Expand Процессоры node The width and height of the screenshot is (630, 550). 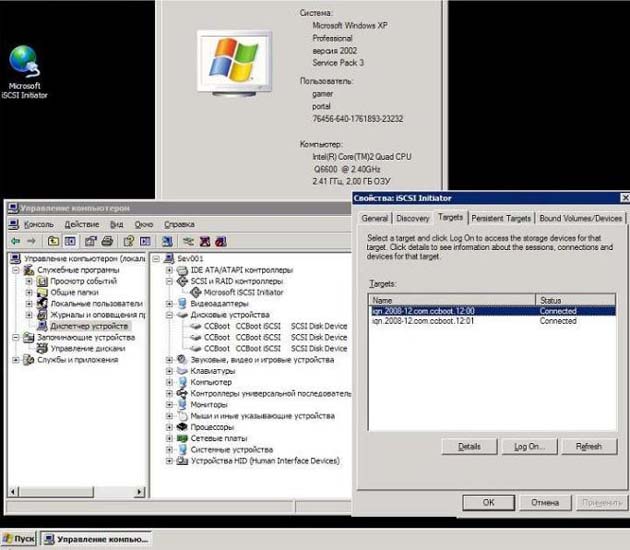(x=169, y=427)
